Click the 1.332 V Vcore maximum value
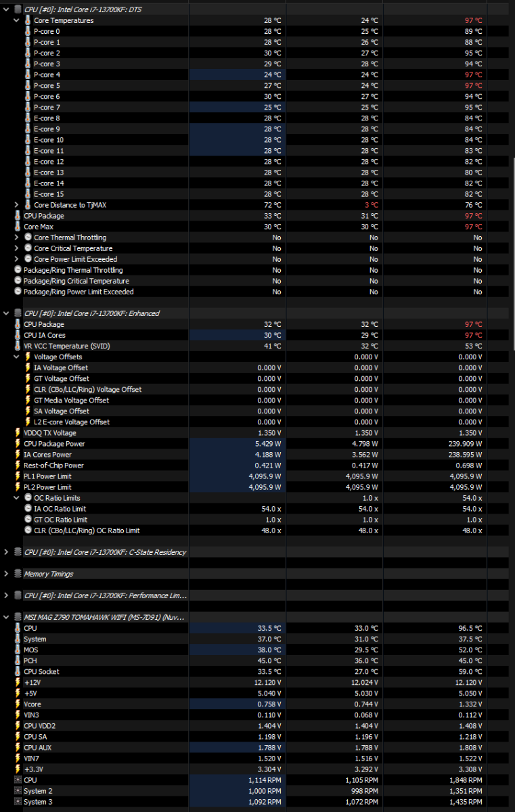Viewport: 515px width, 812px height. point(470,704)
